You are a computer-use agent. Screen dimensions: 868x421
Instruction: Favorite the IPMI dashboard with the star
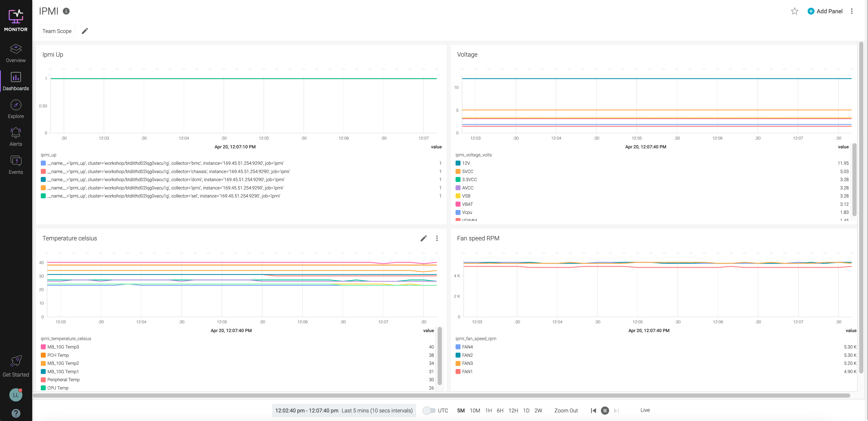coord(794,11)
